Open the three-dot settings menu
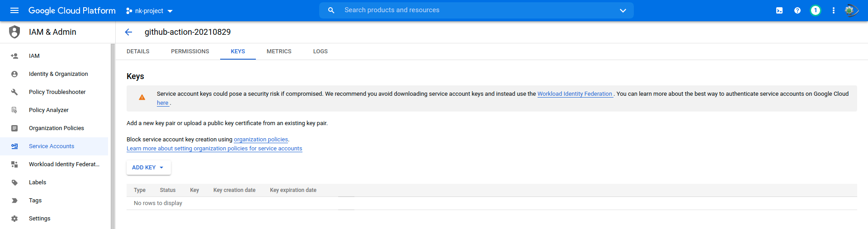This screenshot has height=229, width=868. click(834, 10)
